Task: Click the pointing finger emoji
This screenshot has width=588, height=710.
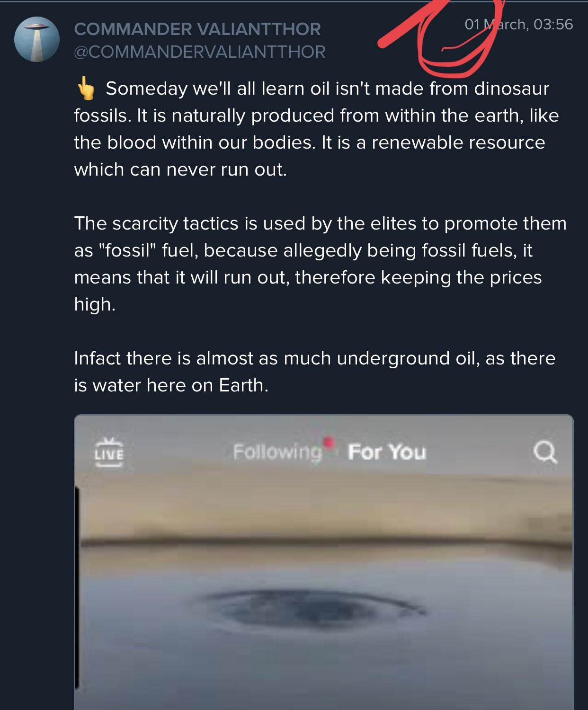Action: [86, 89]
